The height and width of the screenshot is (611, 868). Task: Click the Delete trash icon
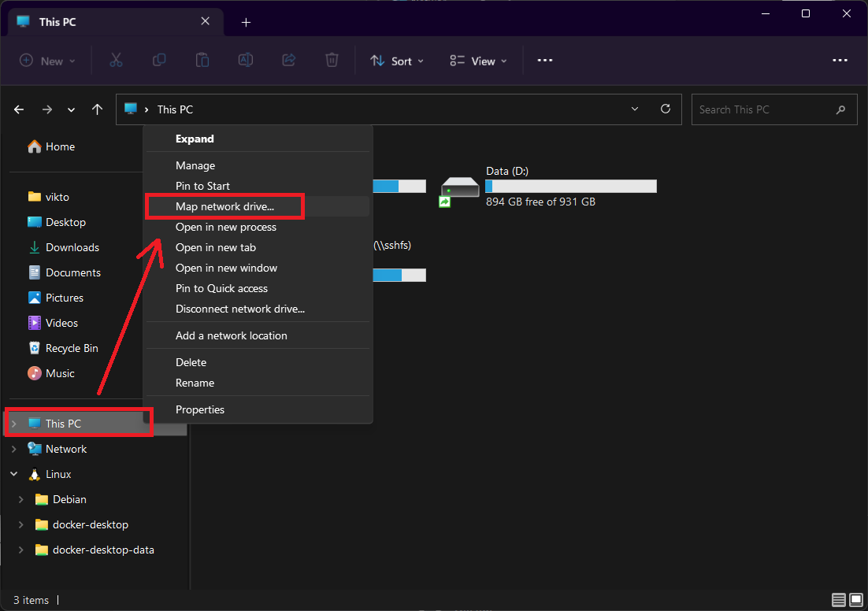point(332,61)
